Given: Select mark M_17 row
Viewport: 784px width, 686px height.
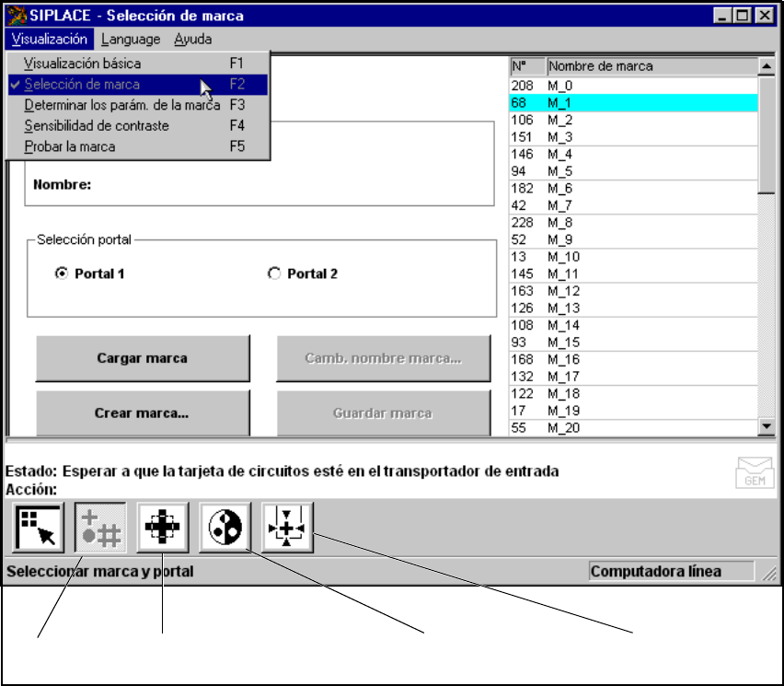Looking at the screenshot, I should coord(633,377).
